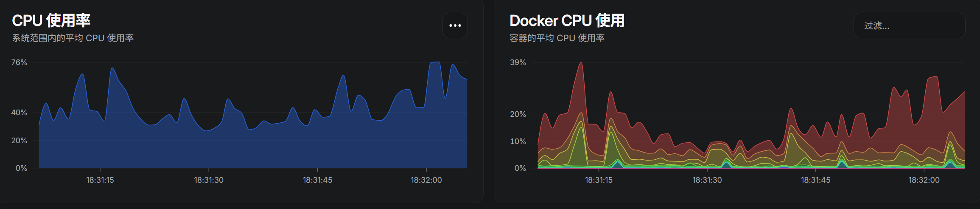This screenshot has height=209, width=980.
Task: Click the 39% y-axis label on Docker chart
Action: coord(518,62)
